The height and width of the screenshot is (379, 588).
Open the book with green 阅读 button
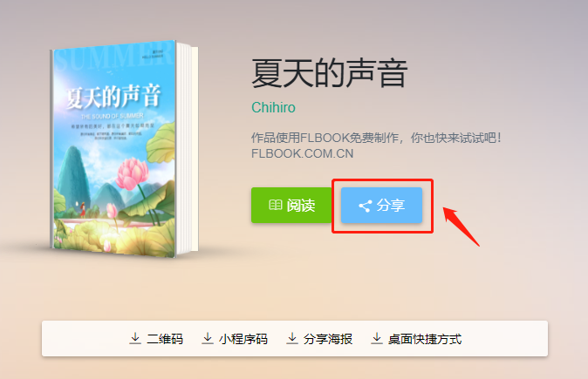pyautogui.click(x=291, y=206)
